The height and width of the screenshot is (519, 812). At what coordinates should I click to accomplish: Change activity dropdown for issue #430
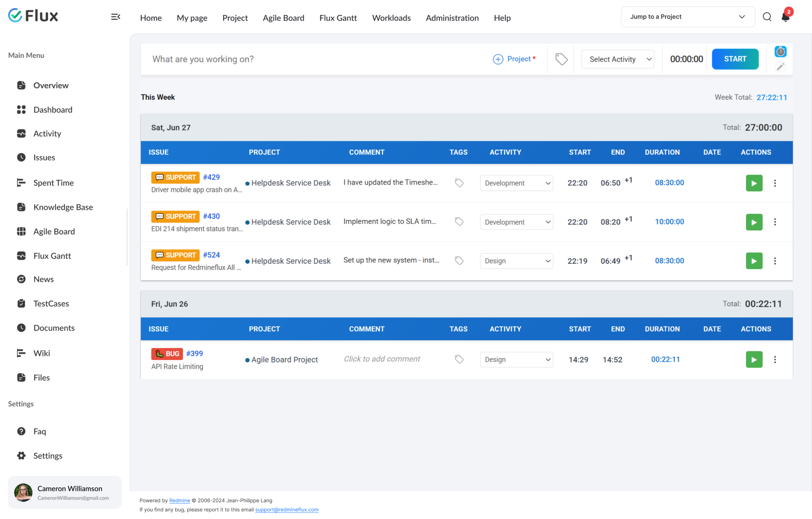coord(516,222)
